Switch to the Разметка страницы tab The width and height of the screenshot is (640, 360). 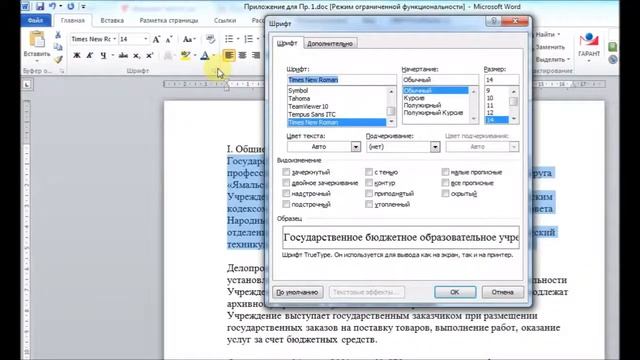(169, 20)
